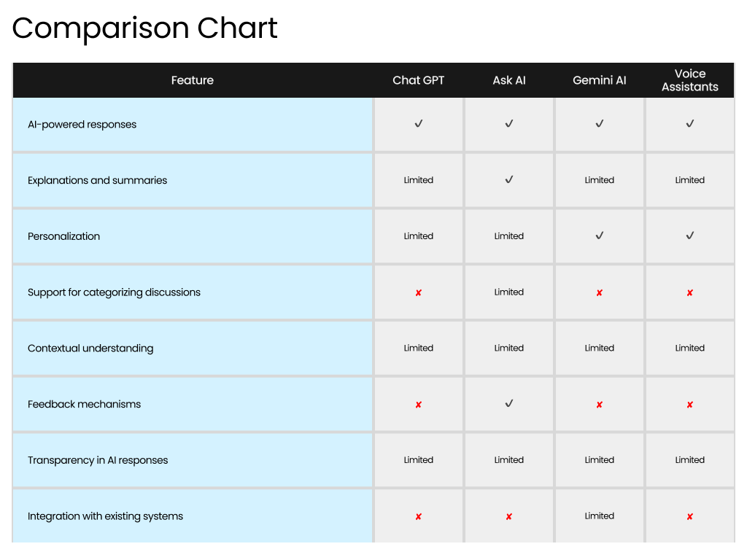Select the Ask AI column header
747x560 pixels.
coord(509,80)
